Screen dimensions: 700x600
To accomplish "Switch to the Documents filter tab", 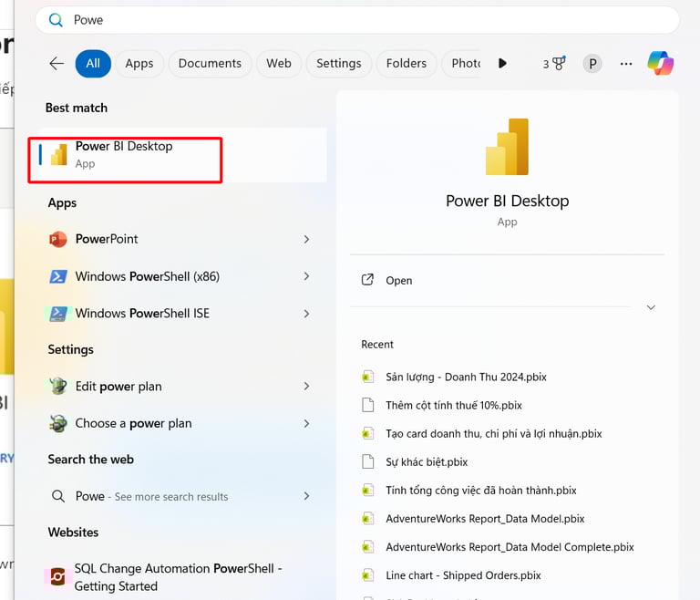I will point(210,64).
